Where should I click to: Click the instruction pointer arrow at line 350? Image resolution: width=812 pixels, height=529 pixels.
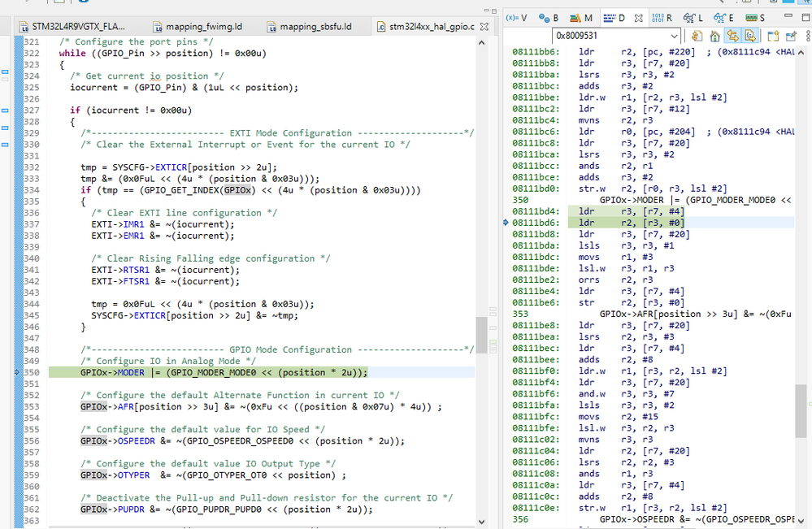[16, 372]
